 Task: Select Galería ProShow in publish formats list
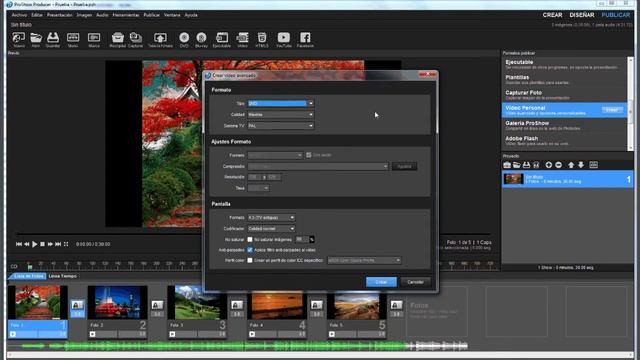[564, 125]
